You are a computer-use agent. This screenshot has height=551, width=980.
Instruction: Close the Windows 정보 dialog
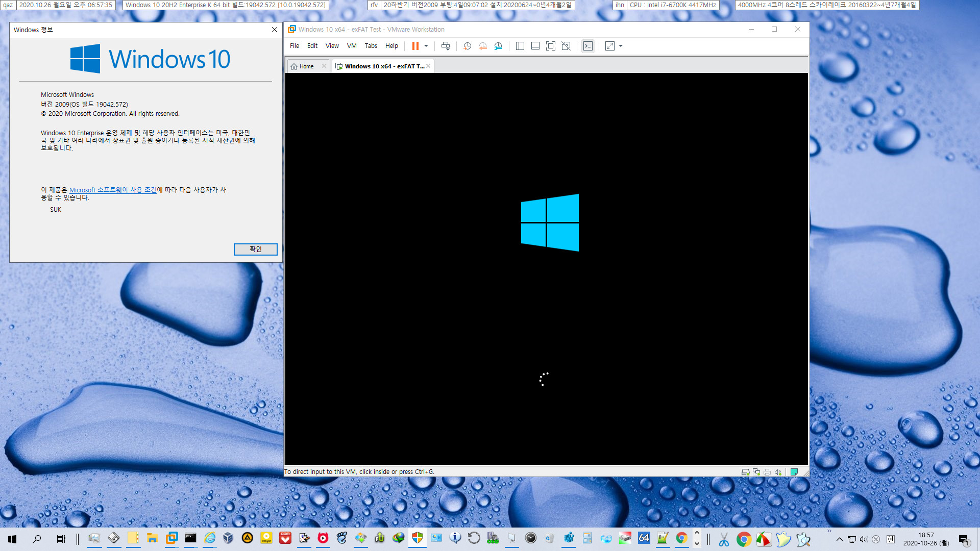click(275, 30)
